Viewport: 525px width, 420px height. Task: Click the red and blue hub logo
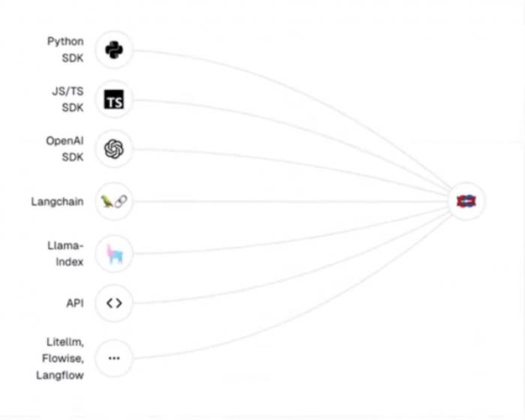point(466,201)
